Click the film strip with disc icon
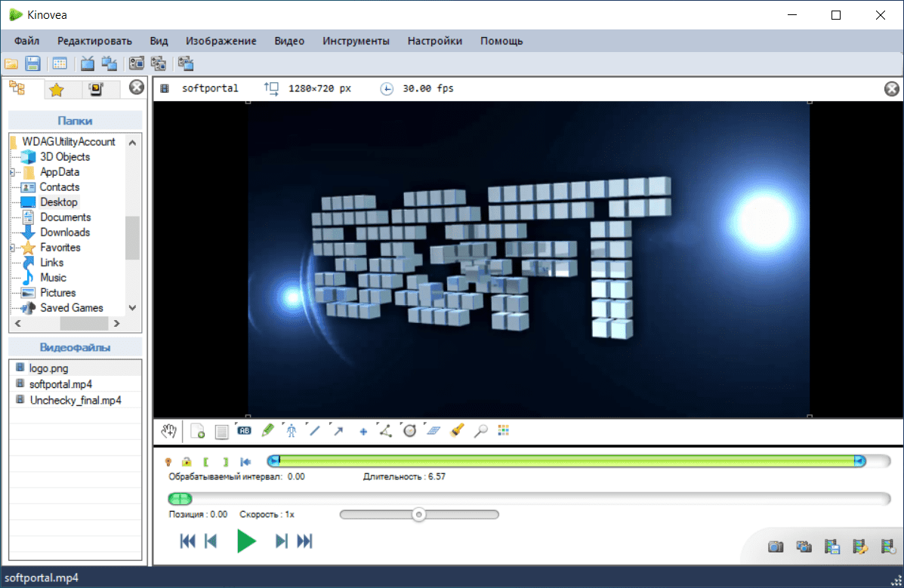Image resolution: width=904 pixels, height=588 pixels. click(x=888, y=546)
